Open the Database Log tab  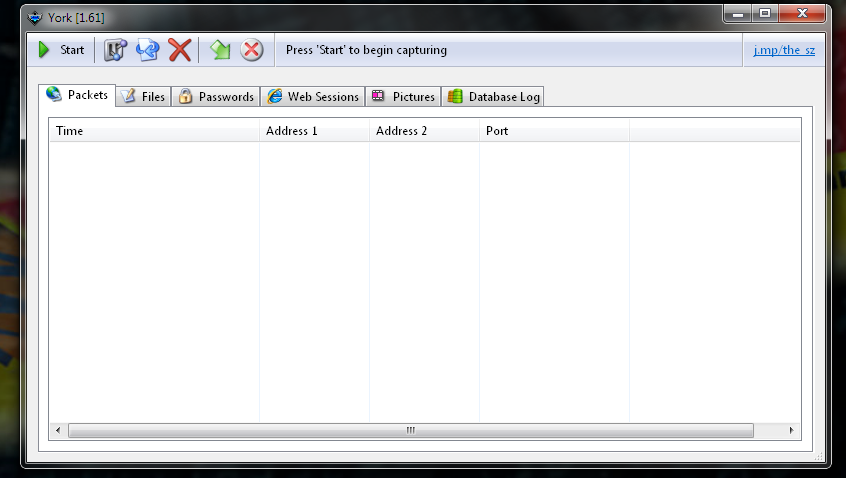[x=493, y=97]
